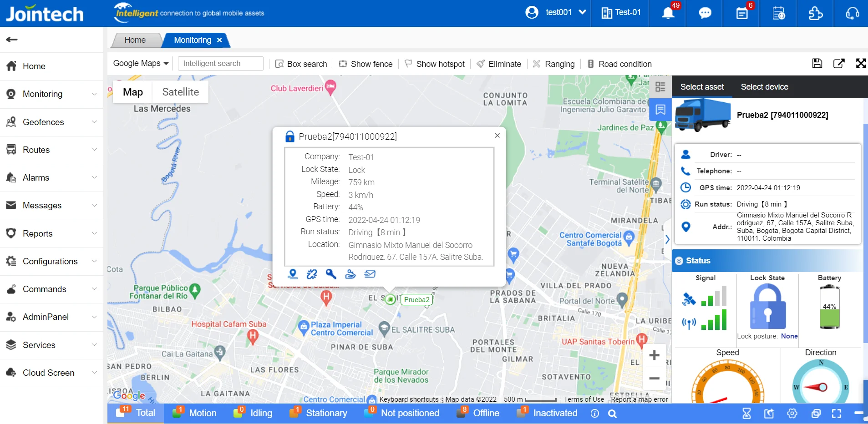
Task: Click the cloud plugin icon in header
Action: click(x=816, y=13)
